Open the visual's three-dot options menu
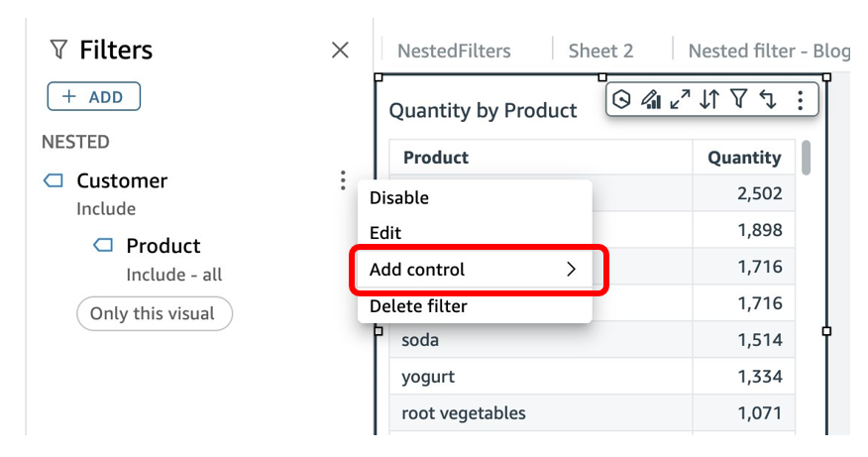This screenshot has width=868, height=457. (800, 99)
